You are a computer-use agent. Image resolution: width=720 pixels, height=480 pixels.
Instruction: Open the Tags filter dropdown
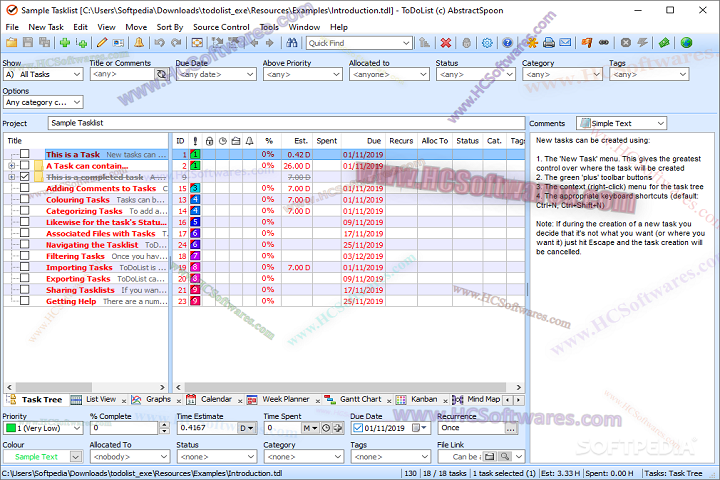click(683, 74)
